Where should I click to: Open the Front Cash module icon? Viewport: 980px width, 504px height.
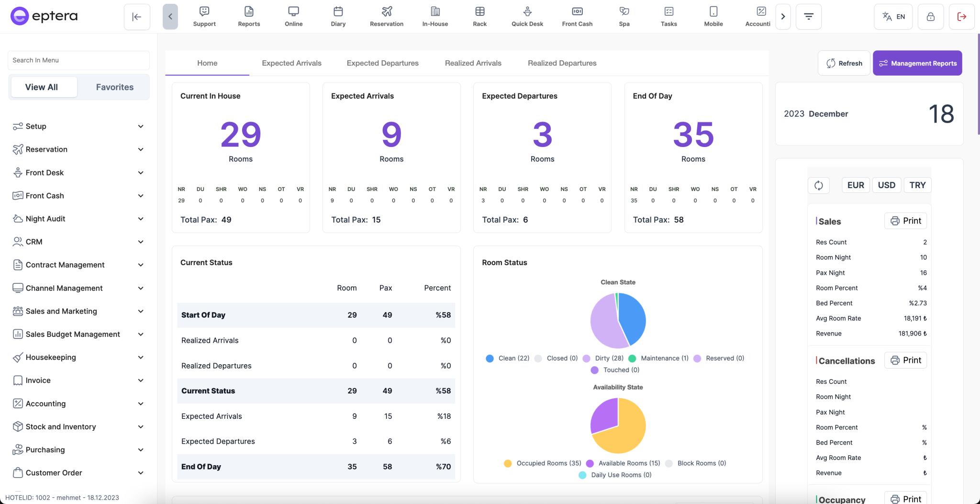pyautogui.click(x=577, y=16)
